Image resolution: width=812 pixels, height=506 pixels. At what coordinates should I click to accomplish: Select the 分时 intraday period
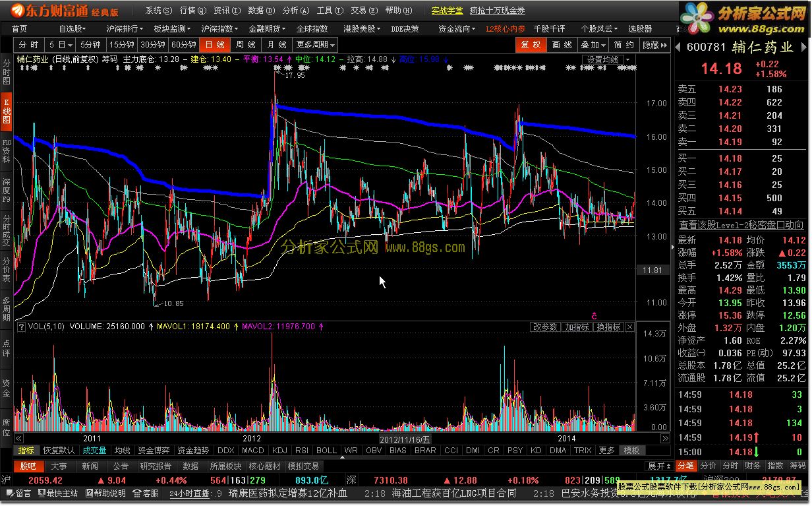pos(28,45)
